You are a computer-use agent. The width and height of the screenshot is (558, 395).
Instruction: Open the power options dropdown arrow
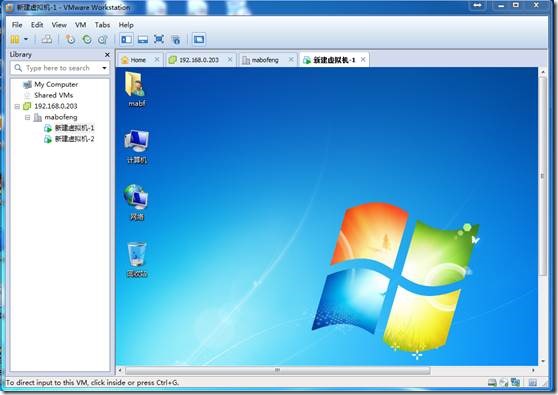click(26, 39)
